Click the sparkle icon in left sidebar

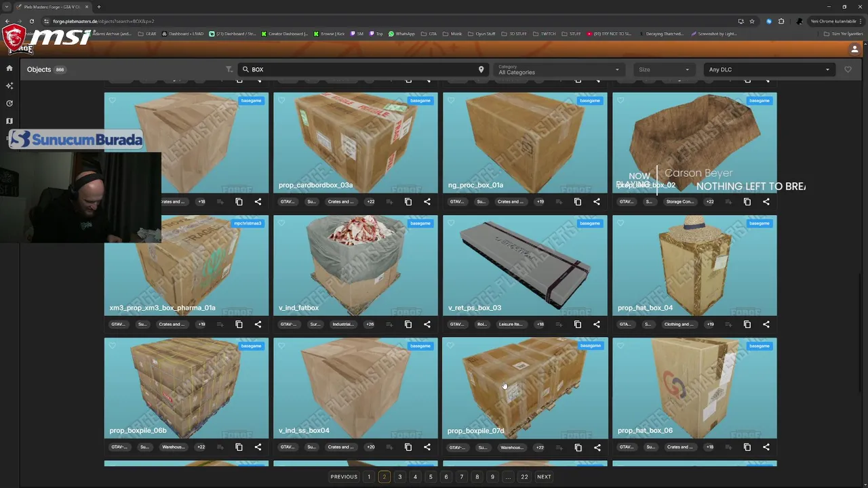click(x=9, y=85)
